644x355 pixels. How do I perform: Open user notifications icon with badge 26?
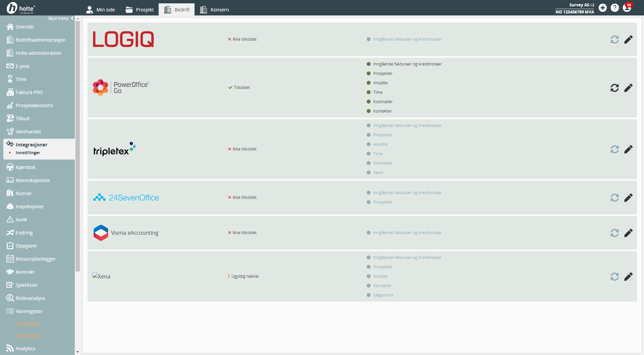click(627, 8)
